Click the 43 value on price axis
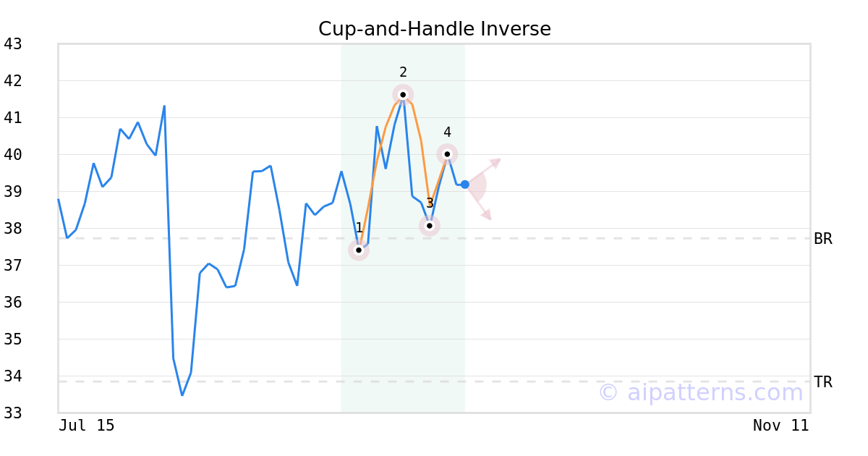The image size is (868, 456). pos(13,44)
